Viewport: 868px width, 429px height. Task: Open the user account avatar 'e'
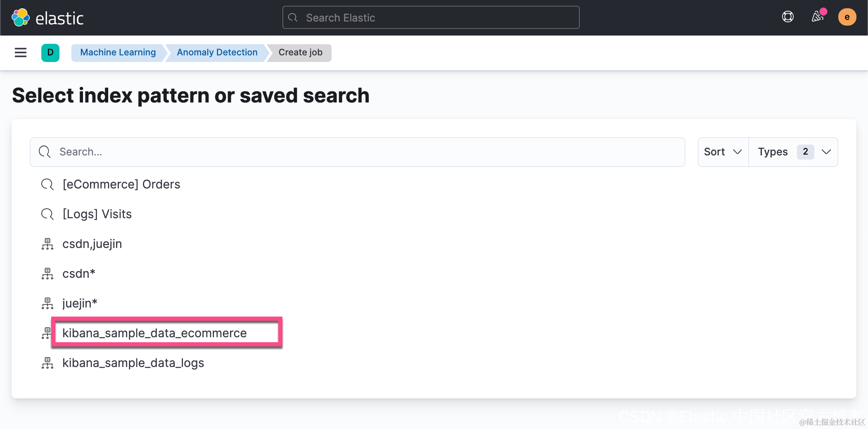point(847,17)
